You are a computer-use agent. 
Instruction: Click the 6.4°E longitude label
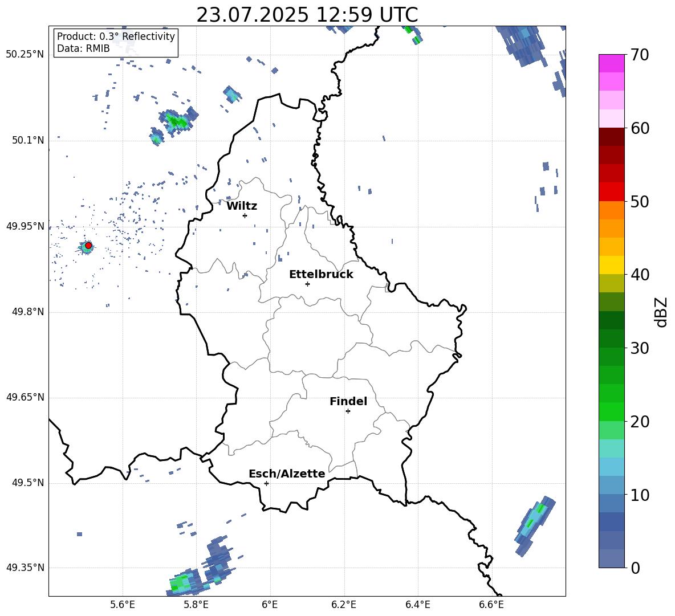coord(417,605)
